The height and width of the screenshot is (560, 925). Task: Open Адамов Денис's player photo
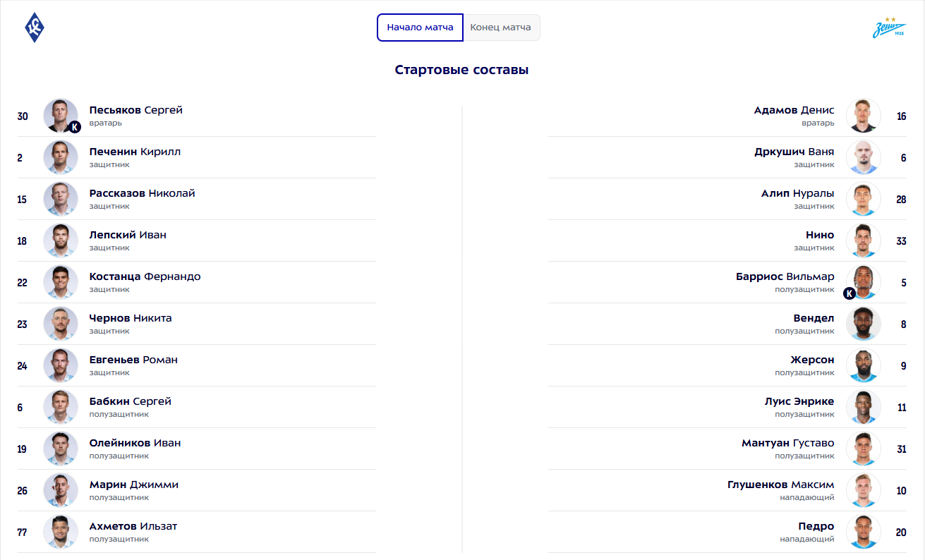click(864, 116)
